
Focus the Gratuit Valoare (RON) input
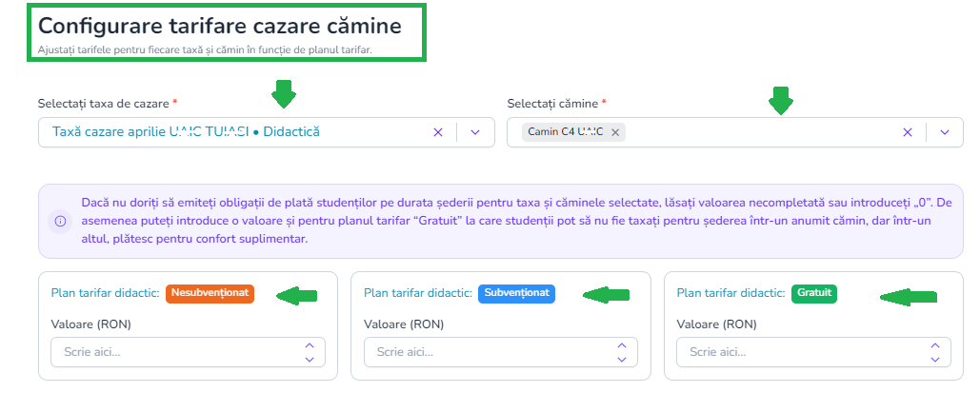pos(802,352)
